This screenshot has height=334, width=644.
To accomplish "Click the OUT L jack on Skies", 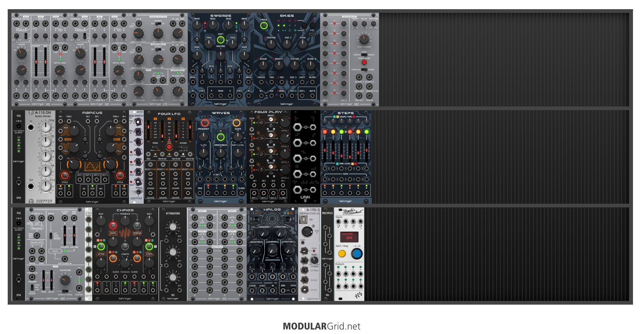I will [302, 96].
